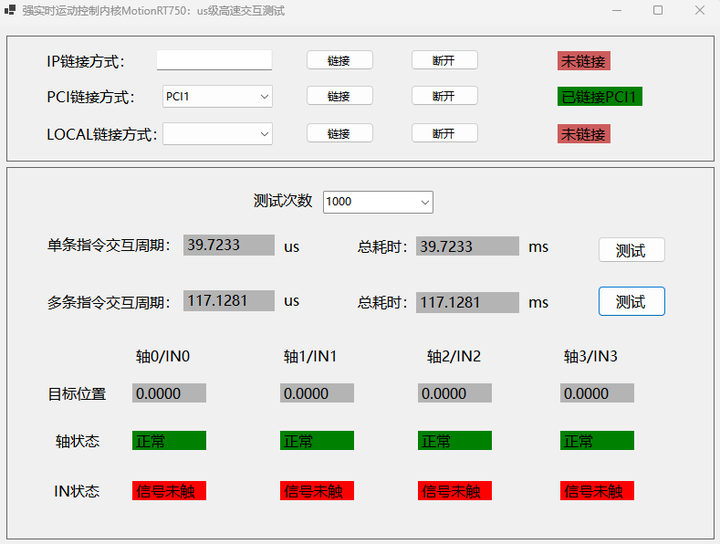Image resolution: width=720 pixels, height=544 pixels.
Task: Click the 轴状态 row label
Action: 78,441
